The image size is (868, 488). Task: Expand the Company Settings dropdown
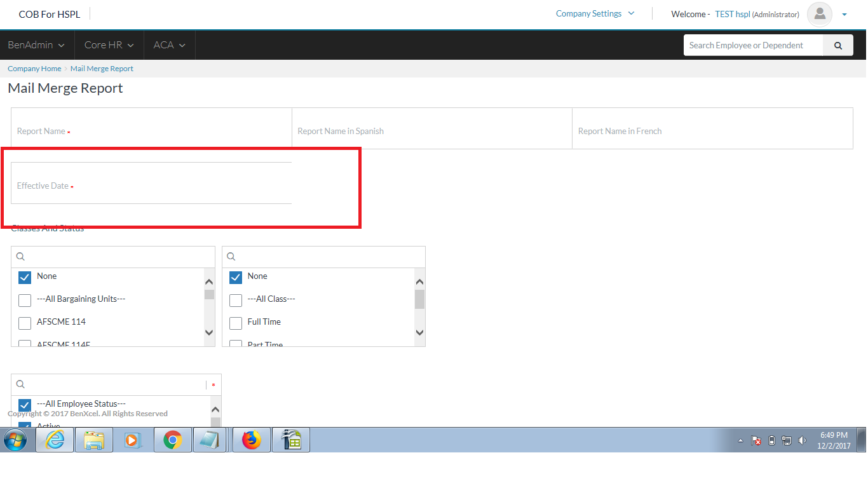click(x=593, y=13)
